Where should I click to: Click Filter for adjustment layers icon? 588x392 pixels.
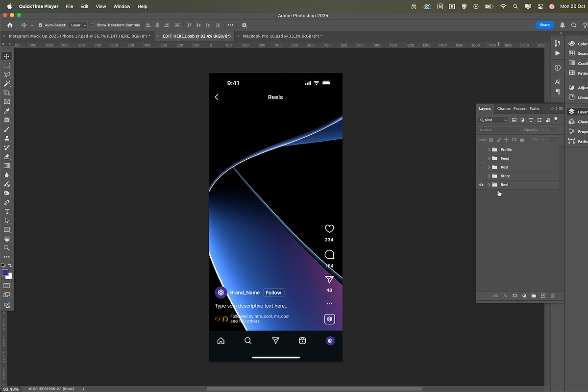pos(522,120)
